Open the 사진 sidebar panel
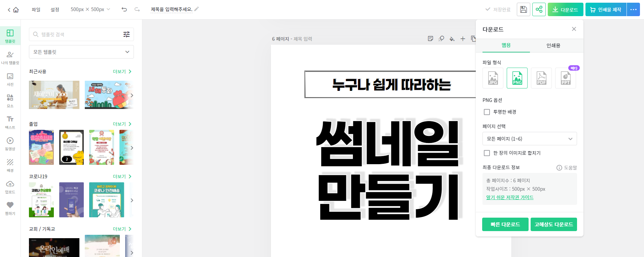This screenshot has height=257, width=644. coord(10,79)
